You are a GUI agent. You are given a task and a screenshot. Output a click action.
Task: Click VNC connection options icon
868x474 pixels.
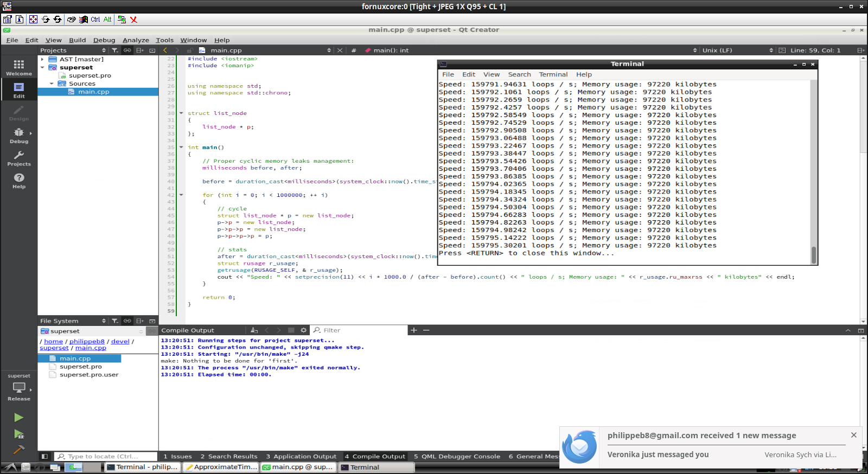pyautogui.click(x=7, y=20)
